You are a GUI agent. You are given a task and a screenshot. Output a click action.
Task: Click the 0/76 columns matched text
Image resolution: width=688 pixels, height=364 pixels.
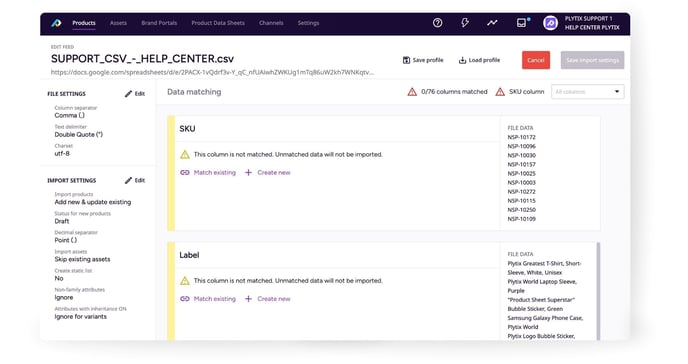(x=454, y=92)
